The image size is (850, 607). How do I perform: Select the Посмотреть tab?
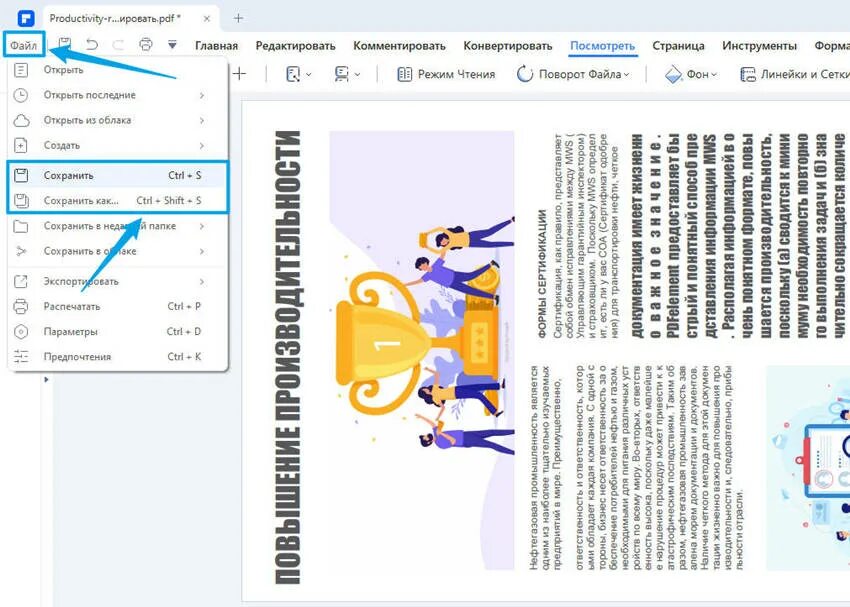pyautogui.click(x=602, y=46)
